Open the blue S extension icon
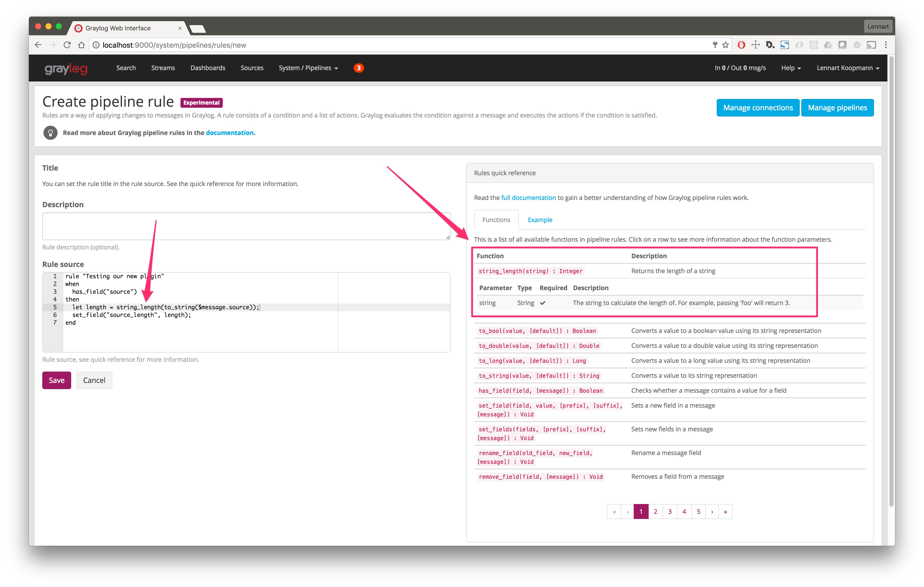Image resolution: width=924 pixels, height=587 pixels. tap(785, 45)
